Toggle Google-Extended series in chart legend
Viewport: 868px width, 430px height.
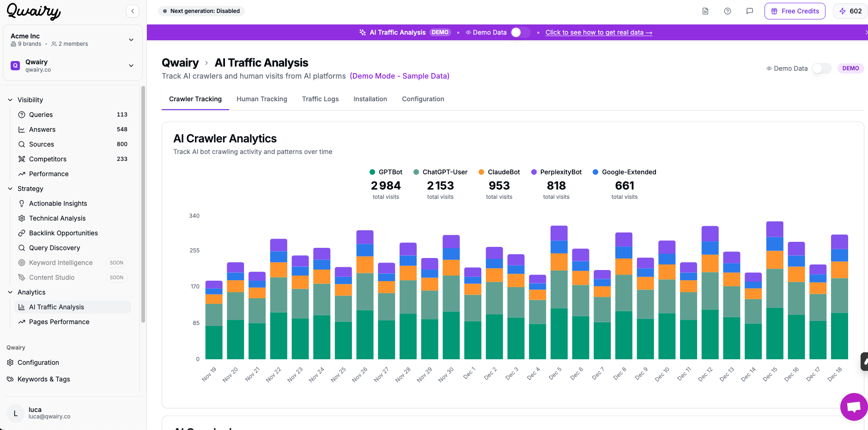pyautogui.click(x=624, y=172)
